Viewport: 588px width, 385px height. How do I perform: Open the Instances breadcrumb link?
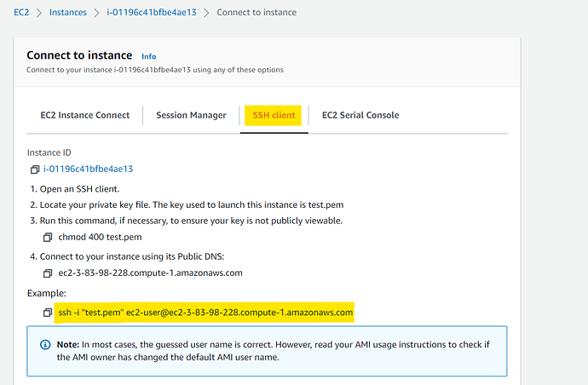[x=67, y=13]
